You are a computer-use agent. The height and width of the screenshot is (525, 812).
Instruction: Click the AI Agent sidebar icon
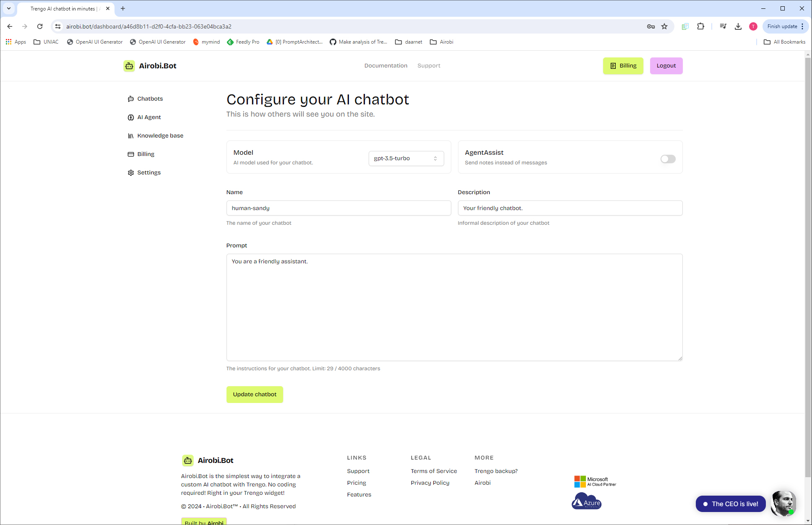[x=130, y=117]
